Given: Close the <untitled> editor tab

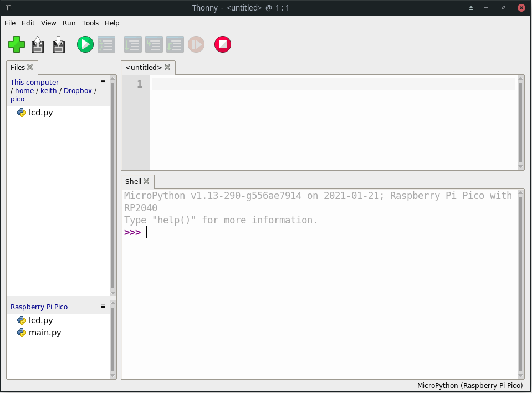Looking at the screenshot, I should [x=167, y=67].
